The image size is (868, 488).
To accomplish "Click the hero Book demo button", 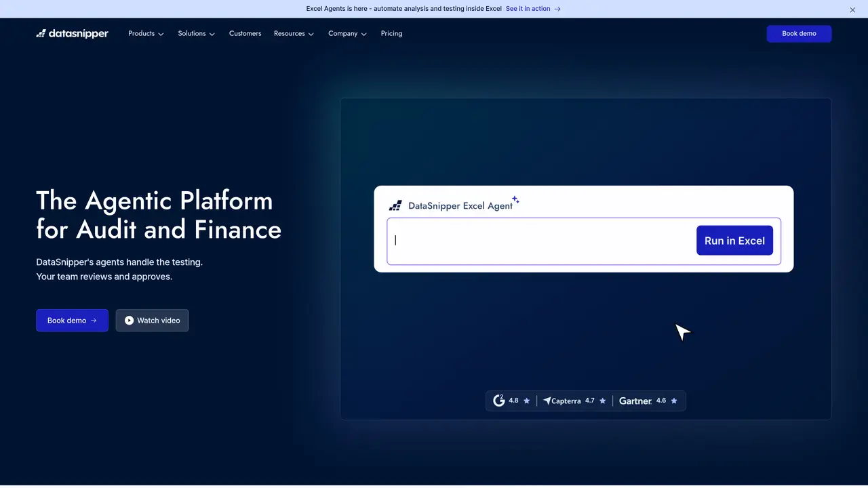I will (x=72, y=321).
